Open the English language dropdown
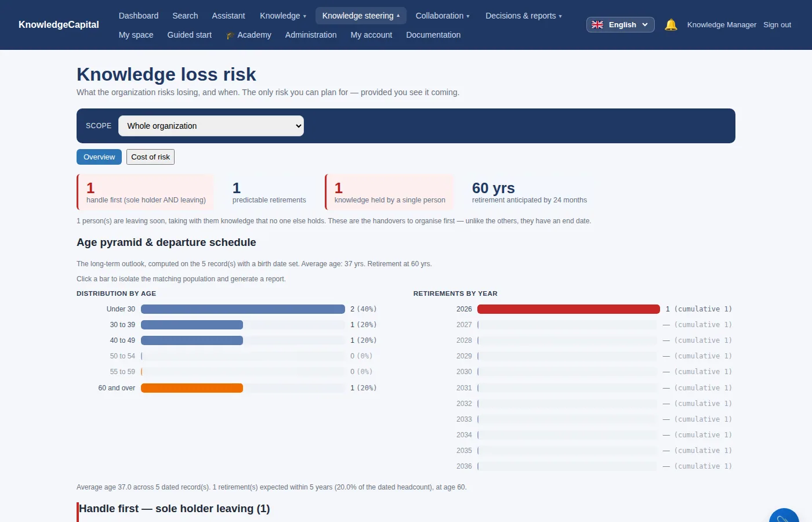812x522 pixels. click(621, 25)
